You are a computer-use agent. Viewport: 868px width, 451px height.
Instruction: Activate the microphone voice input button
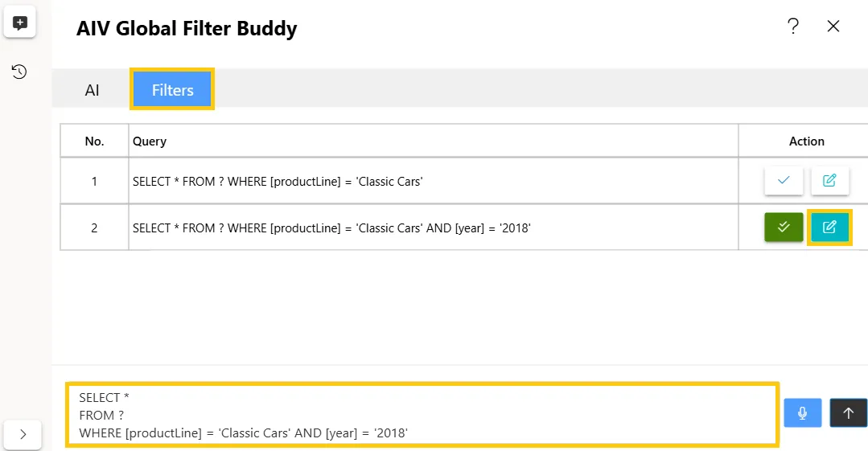[x=802, y=413]
